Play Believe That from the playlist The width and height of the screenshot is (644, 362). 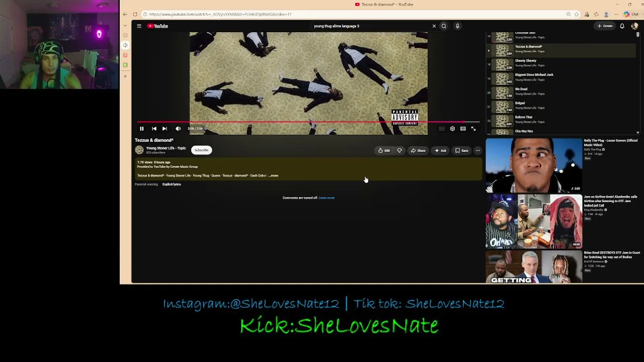point(560,121)
